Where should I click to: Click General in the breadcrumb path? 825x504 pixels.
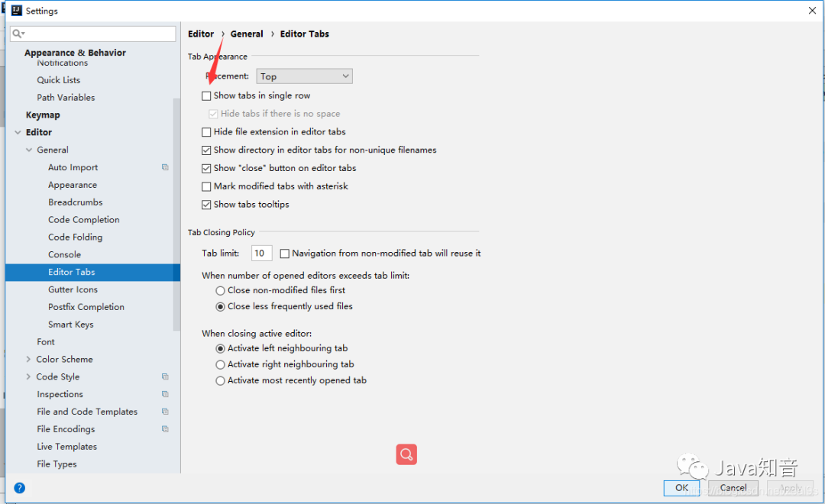point(247,34)
